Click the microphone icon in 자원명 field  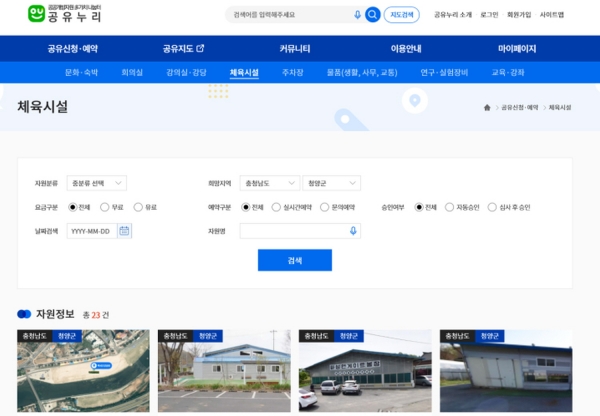(353, 231)
